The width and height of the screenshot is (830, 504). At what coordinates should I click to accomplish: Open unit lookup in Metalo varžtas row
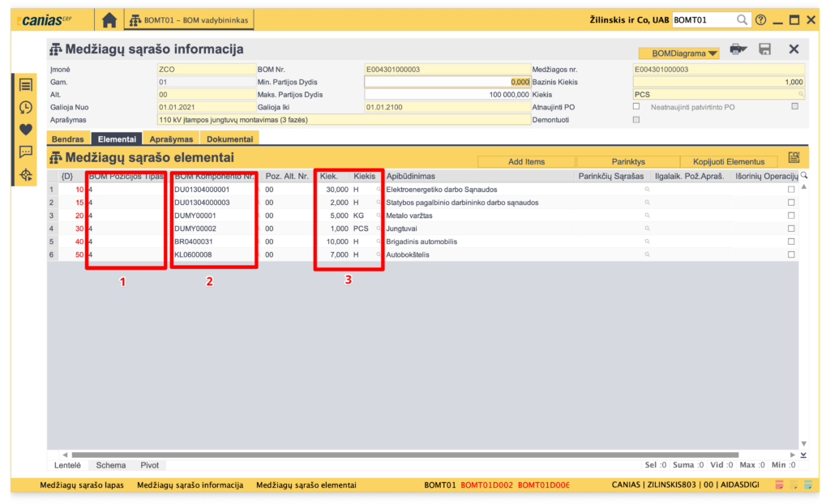tap(379, 216)
